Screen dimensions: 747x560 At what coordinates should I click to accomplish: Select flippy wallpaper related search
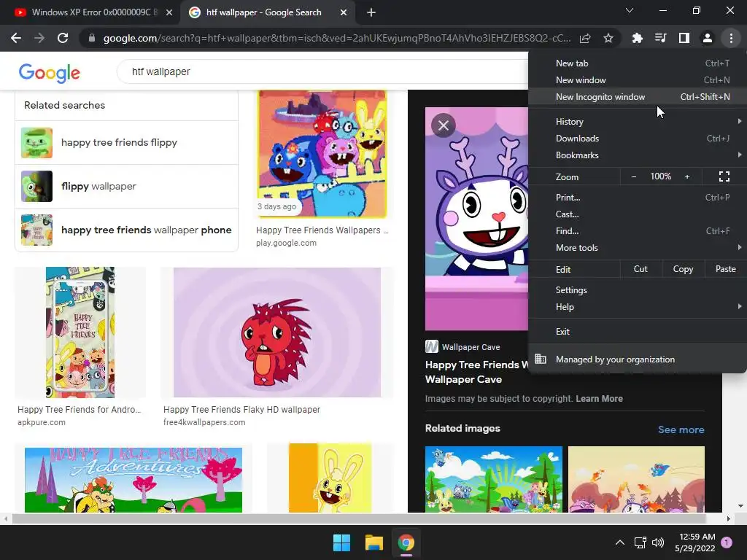click(127, 186)
